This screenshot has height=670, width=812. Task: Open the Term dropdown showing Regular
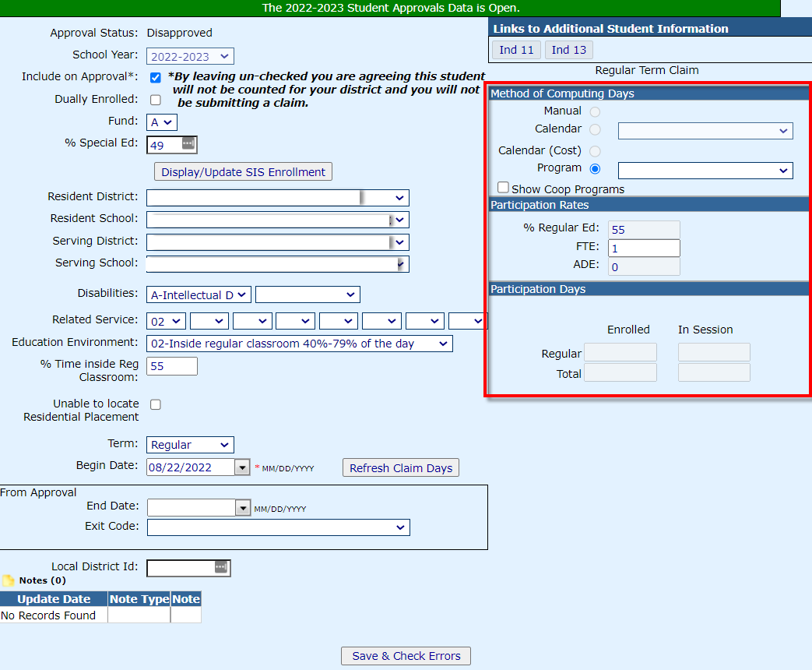190,445
